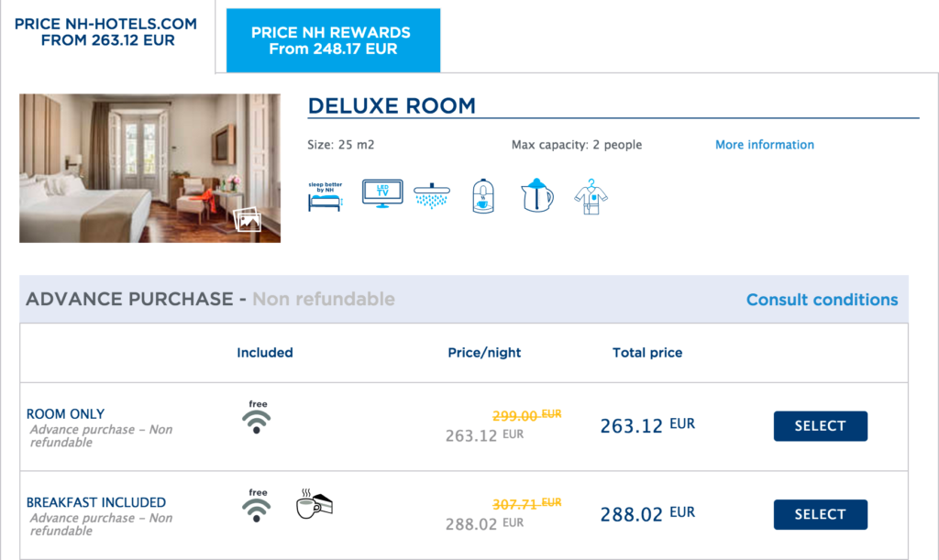Click the deluxe room photo thumbnail

(x=149, y=168)
